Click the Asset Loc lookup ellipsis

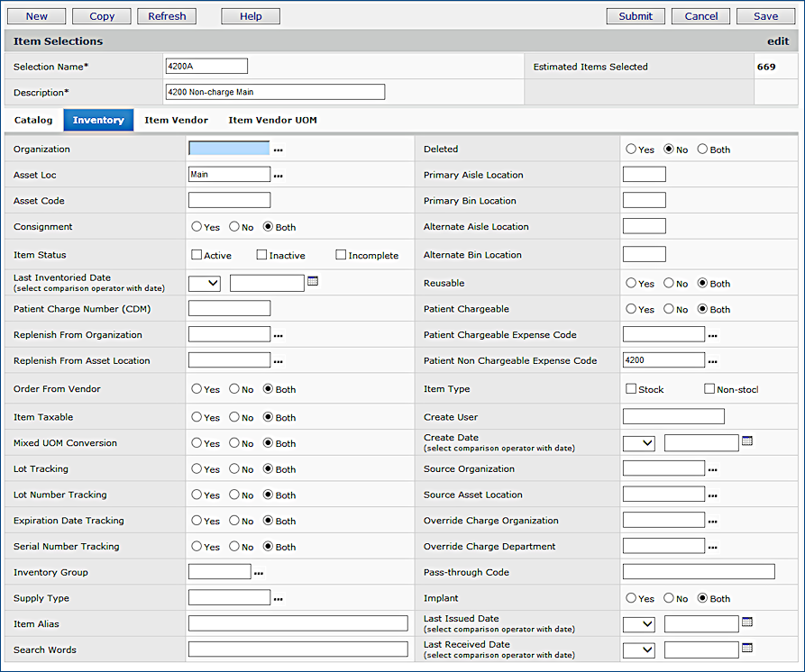point(279,176)
